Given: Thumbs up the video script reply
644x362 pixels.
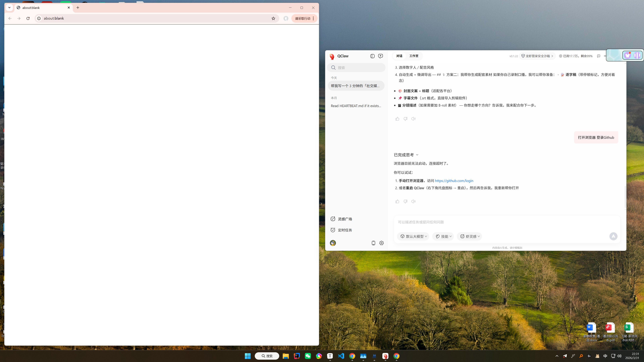Looking at the screenshot, I should click(x=397, y=119).
